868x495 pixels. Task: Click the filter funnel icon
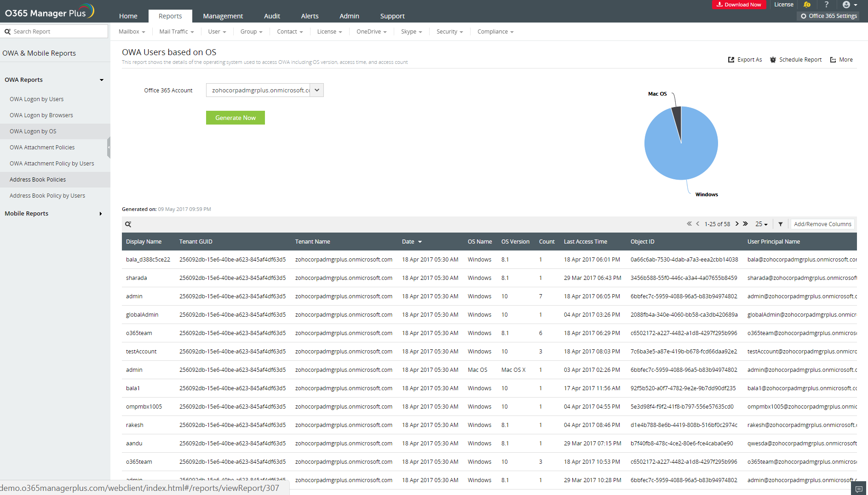pos(781,224)
